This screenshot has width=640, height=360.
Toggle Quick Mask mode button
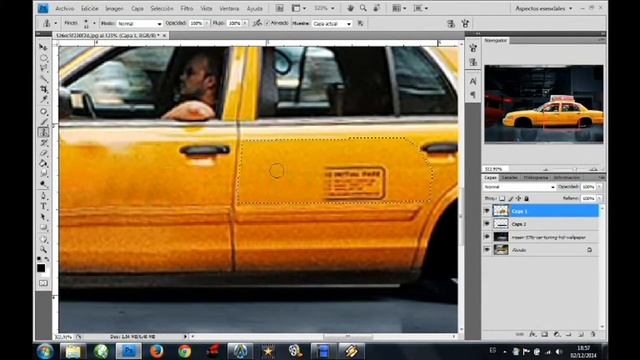coord(43,283)
